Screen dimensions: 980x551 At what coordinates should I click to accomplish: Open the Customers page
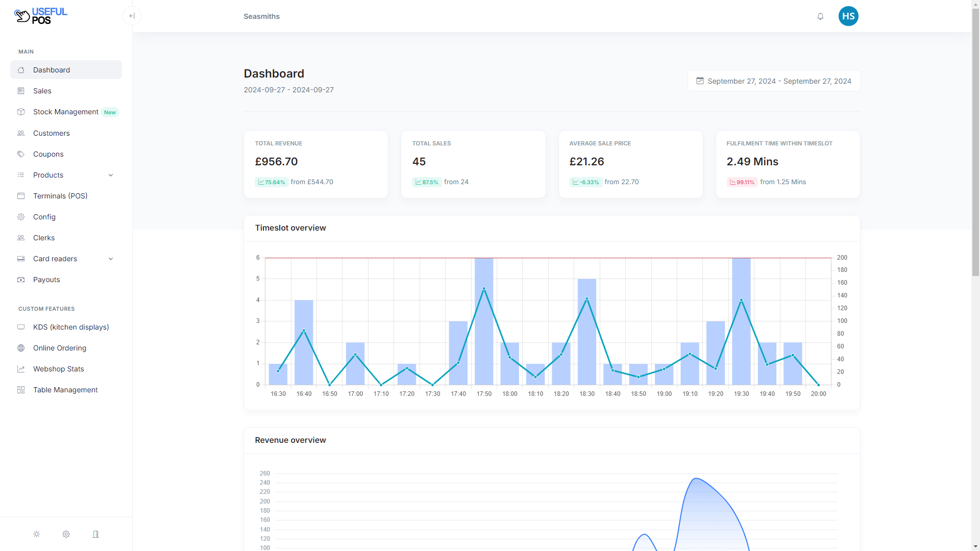pos(66,133)
